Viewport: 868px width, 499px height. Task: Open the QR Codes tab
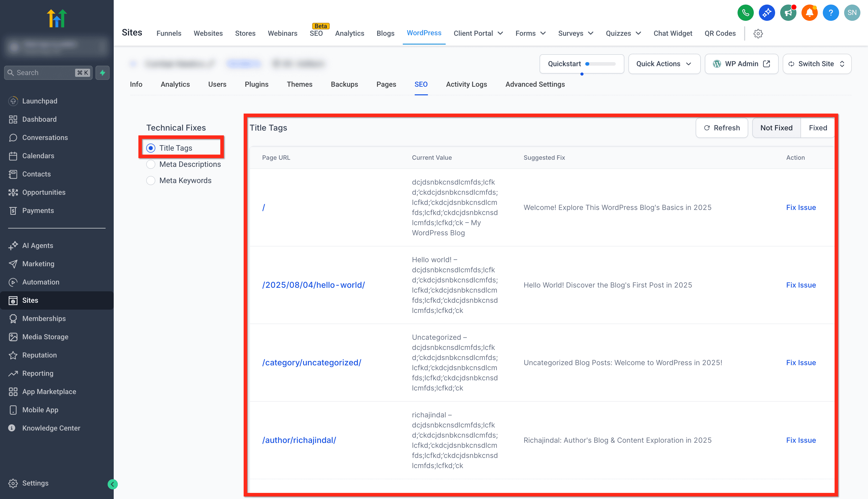pyautogui.click(x=720, y=33)
